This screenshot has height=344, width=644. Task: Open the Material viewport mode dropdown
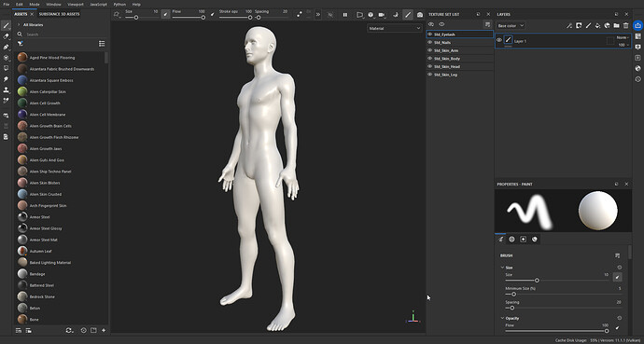tap(395, 28)
